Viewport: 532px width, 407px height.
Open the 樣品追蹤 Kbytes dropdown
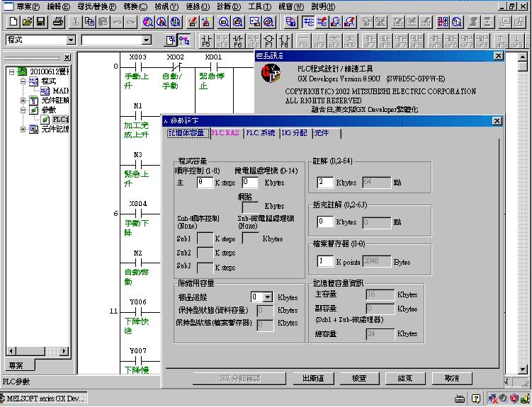pos(267,297)
